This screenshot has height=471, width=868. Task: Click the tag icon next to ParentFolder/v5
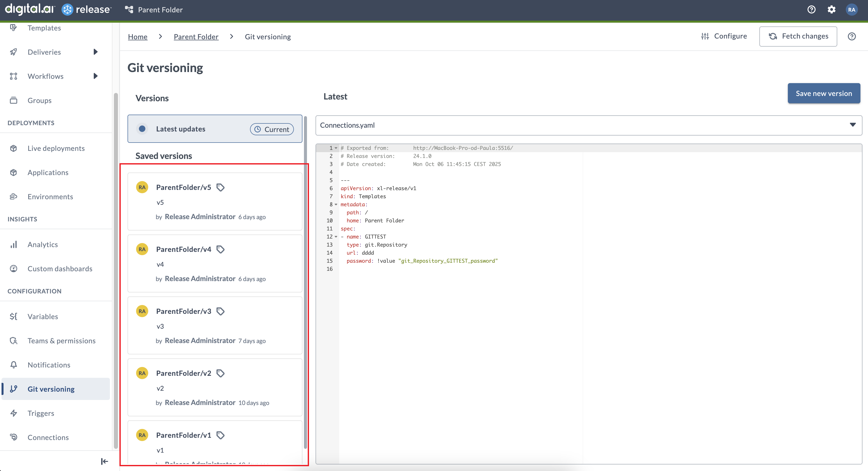click(x=220, y=188)
